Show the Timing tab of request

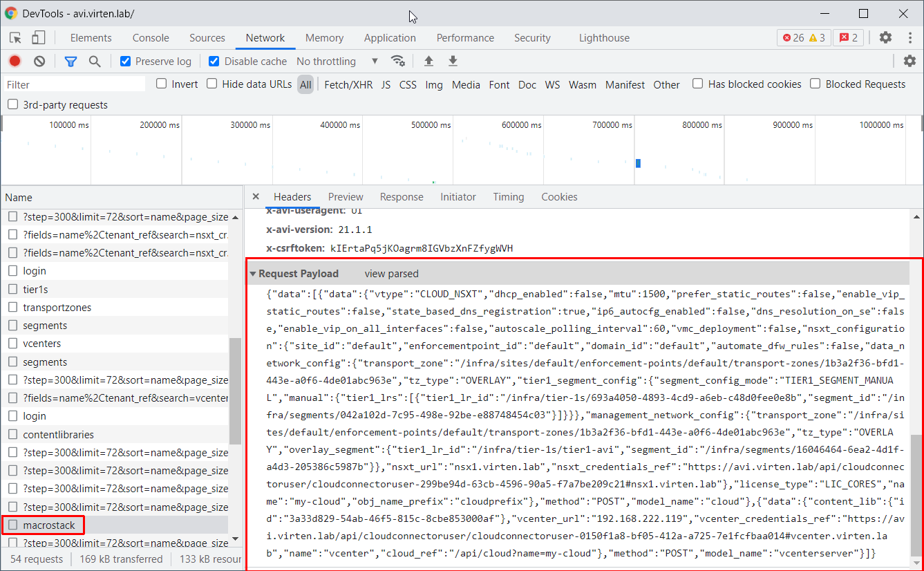(509, 197)
